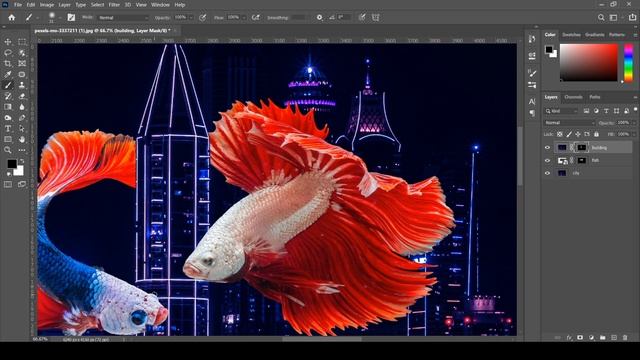Image resolution: width=640 pixels, height=360 pixels.
Task: Select the History Brush tool
Action: click(x=8, y=96)
